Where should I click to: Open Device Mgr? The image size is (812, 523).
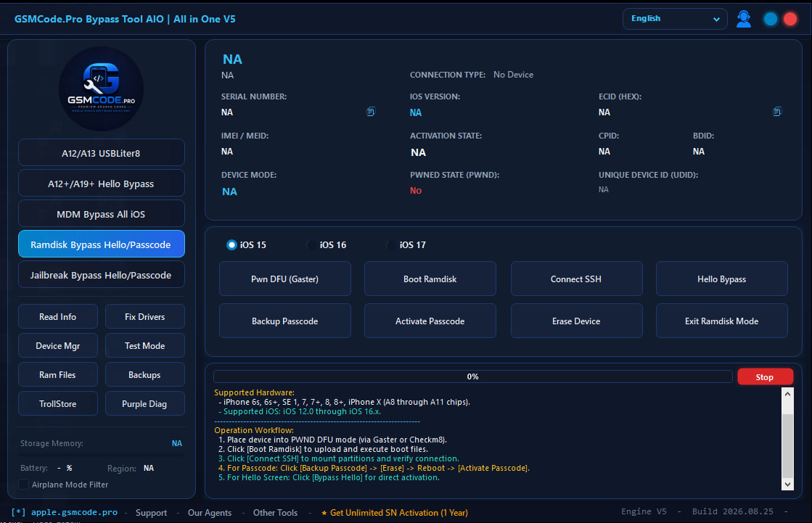(57, 345)
